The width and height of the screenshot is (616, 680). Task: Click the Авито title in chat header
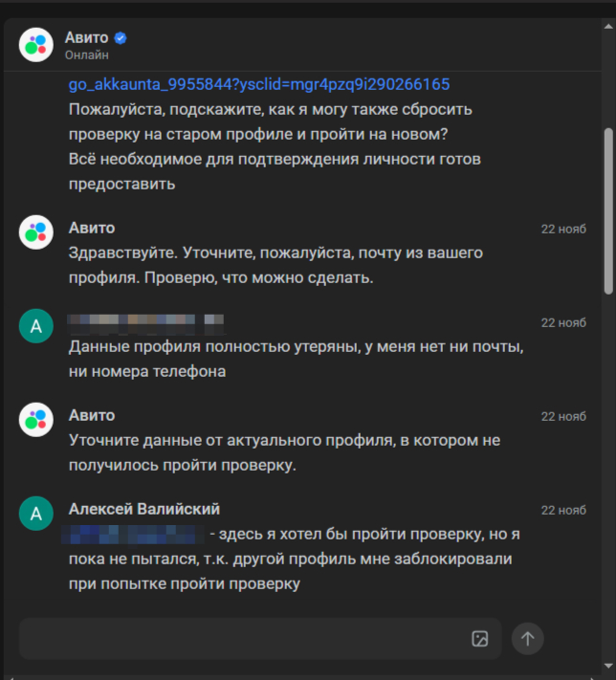87,38
